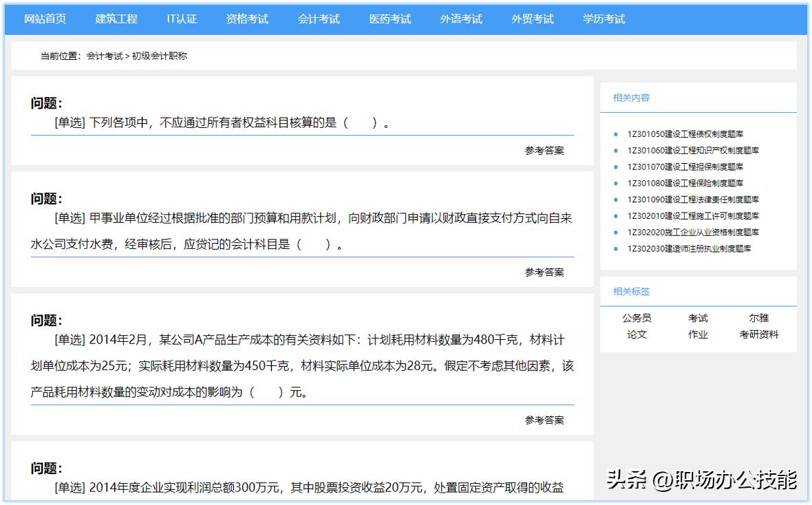
Task: Open the IT认证 category
Action: 182,19
